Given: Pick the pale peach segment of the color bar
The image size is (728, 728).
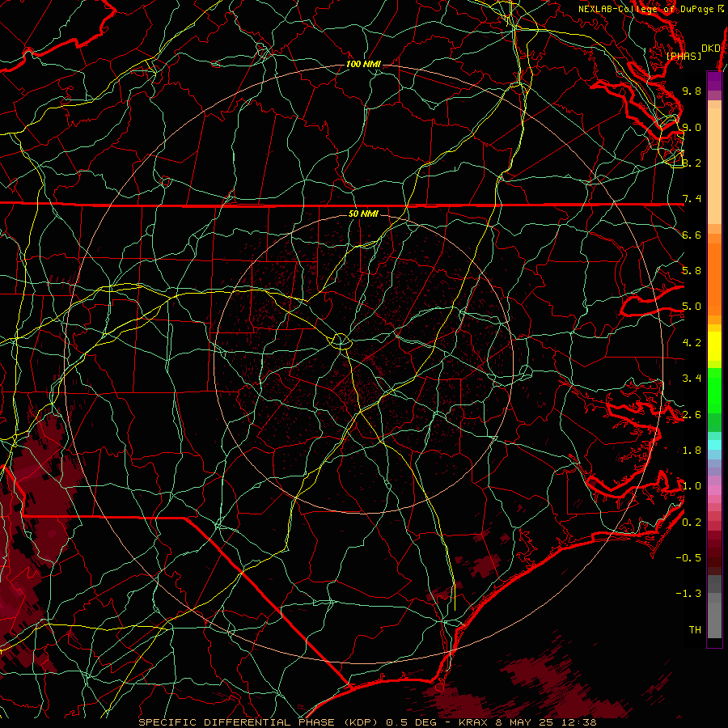Looking at the screenshot, I should pyautogui.click(x=714, y=166).
